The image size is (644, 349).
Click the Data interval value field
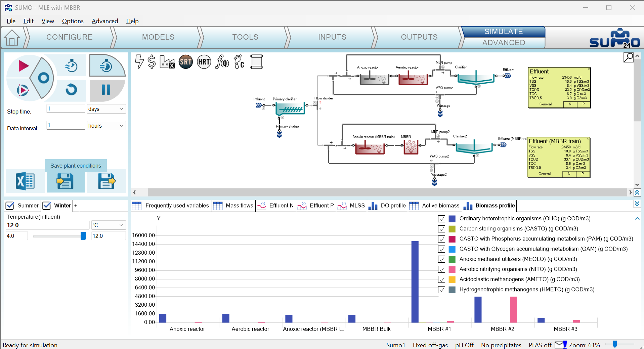click(x=66, y=125)
